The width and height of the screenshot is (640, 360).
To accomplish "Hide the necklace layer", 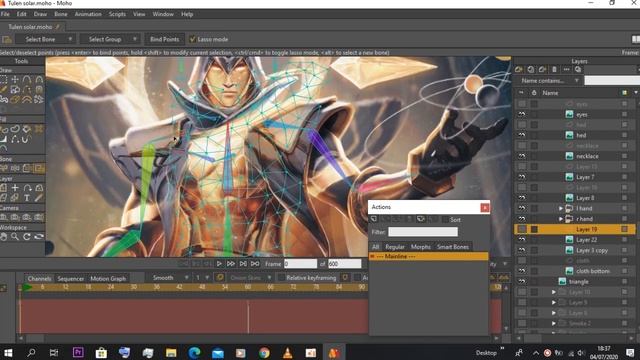I will point(522,156).
